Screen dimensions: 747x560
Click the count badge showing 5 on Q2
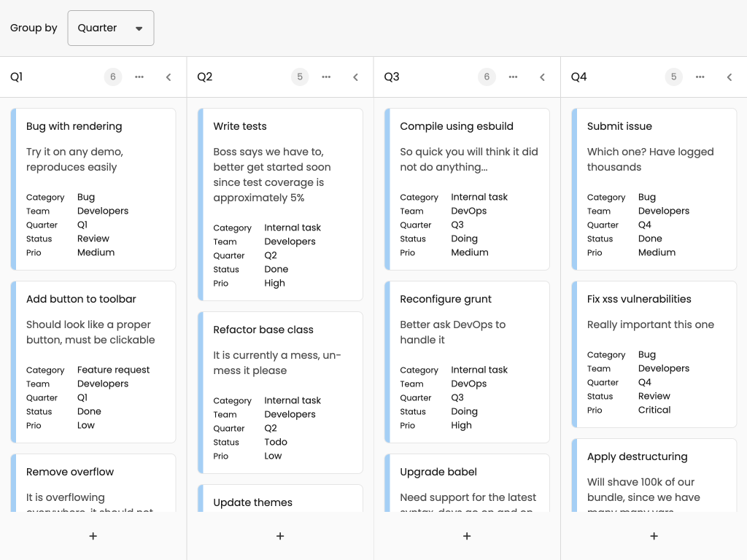(x=300, y=77)
